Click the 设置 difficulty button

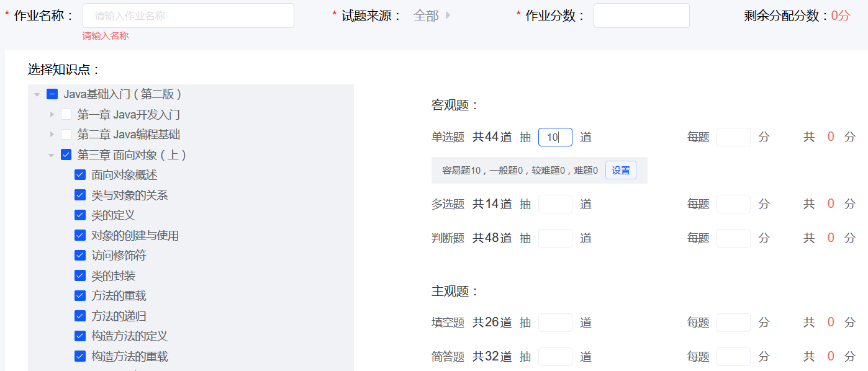[x=620, y=170]
